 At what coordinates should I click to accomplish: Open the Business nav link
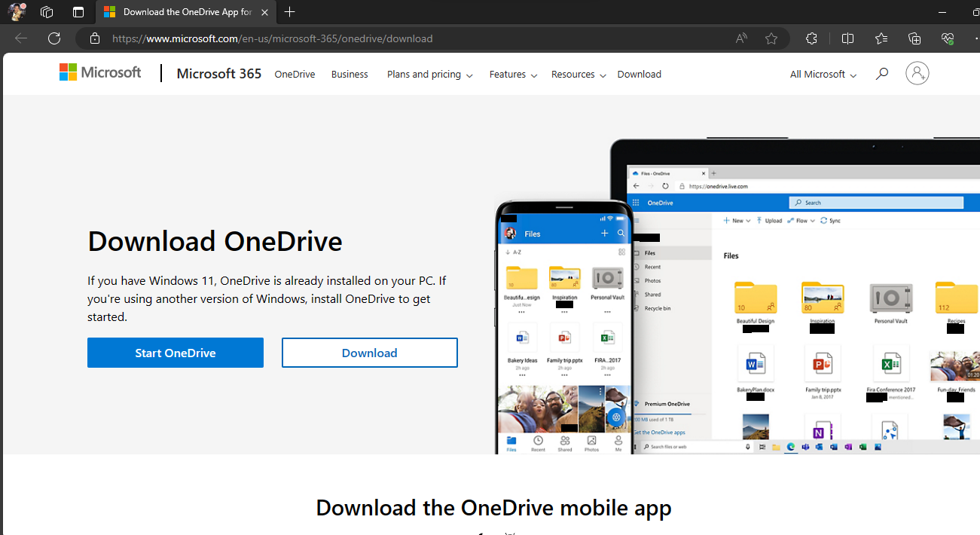coord(350,74)
